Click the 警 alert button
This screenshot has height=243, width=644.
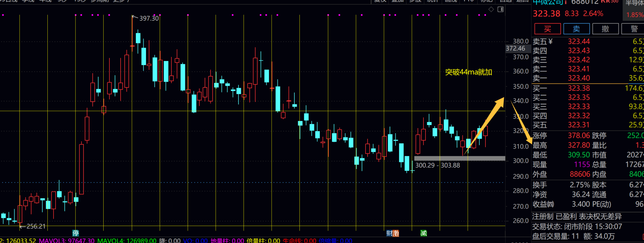(x=633, y=29)
